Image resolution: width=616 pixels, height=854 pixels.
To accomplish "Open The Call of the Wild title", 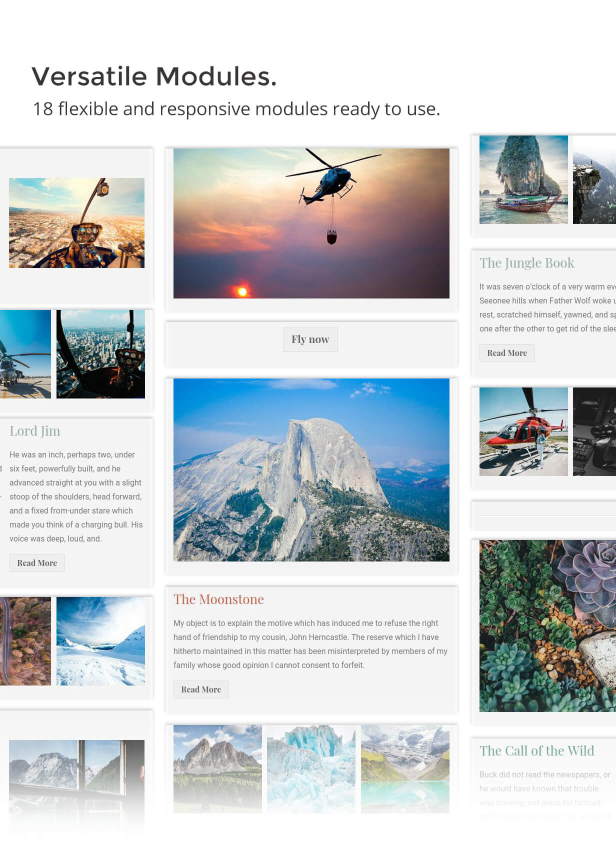I will coord(536,751).
